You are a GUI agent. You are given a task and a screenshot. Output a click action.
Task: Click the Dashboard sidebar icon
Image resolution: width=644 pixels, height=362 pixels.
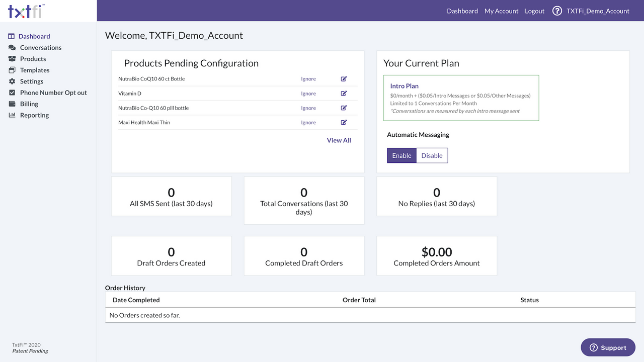pyautogui.click(x=11, y=36)
